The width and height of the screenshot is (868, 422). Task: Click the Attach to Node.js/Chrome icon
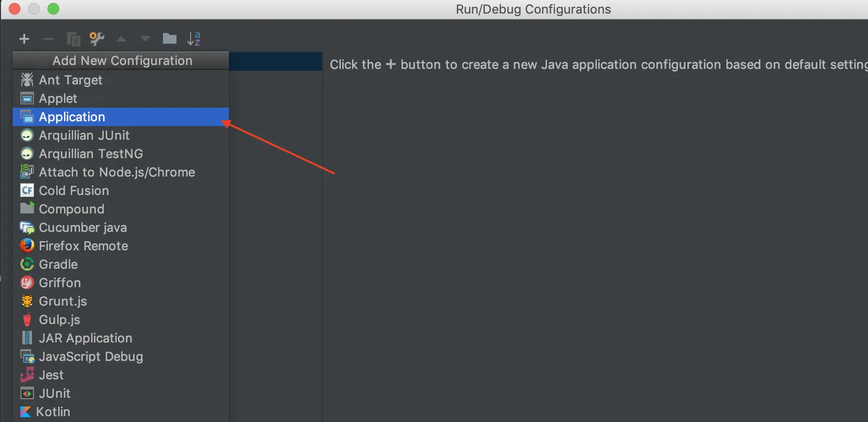click(27, 172)
